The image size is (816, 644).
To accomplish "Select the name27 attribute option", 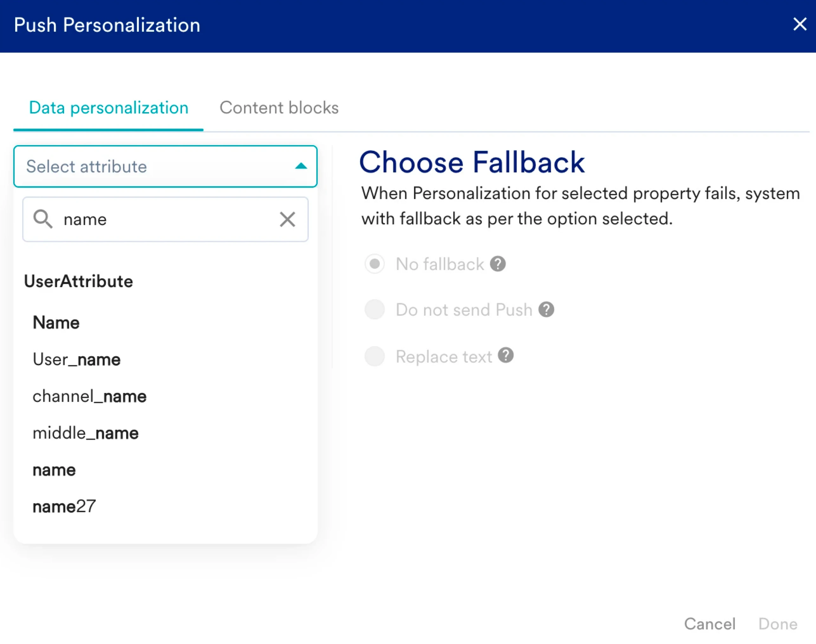I will [64, 506].
